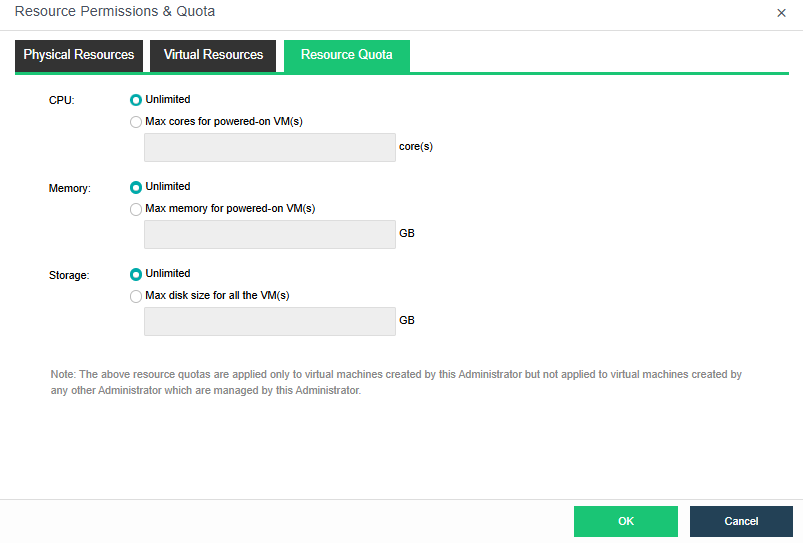
Task: Set Memory quota to Unlimited
Action: coord(136,187)
